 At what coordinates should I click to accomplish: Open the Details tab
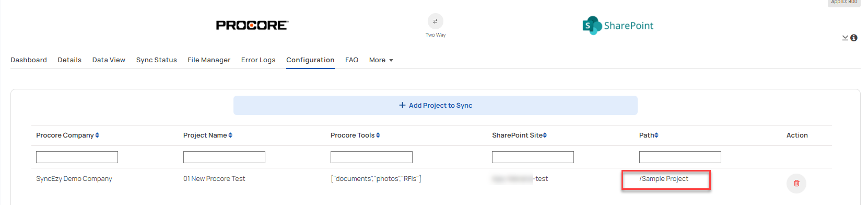[x=69, y=60]
